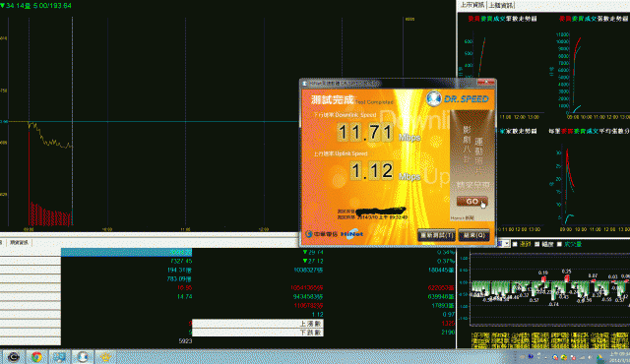Click the 重新測試(T) retest button

click(436, 235)
